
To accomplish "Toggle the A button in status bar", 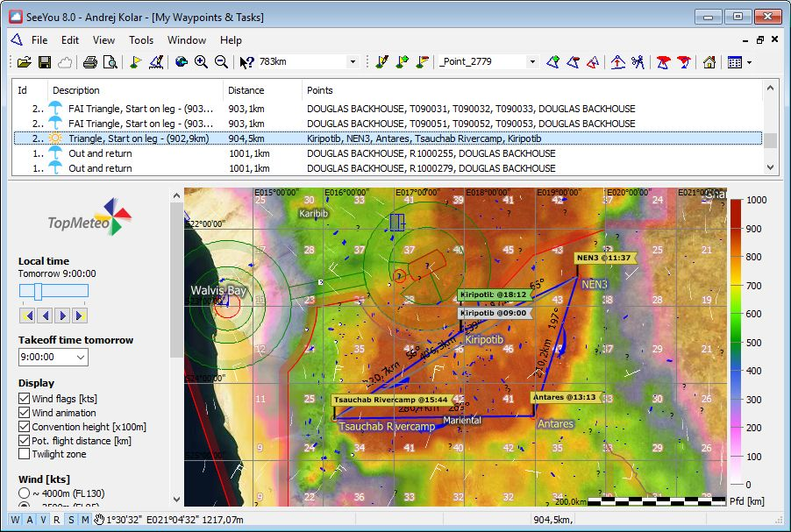I will (x=29, y=520).
